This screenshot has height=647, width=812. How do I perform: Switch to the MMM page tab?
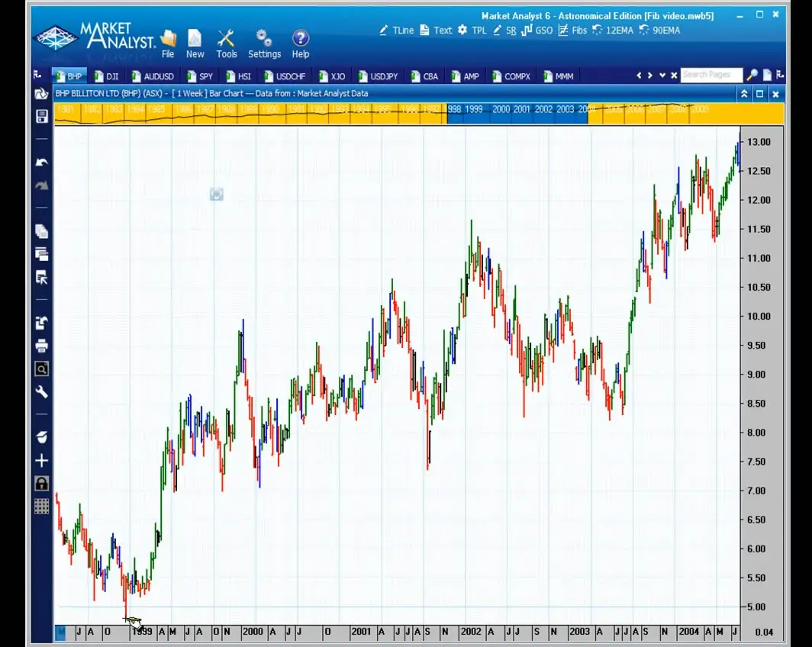tap(559, 76)
